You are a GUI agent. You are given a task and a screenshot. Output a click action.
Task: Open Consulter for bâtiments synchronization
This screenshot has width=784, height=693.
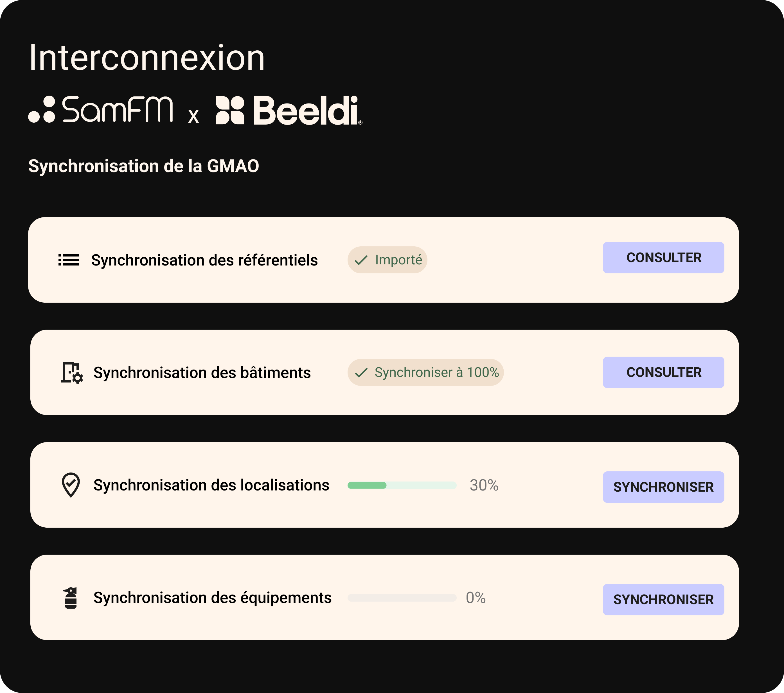663,372
